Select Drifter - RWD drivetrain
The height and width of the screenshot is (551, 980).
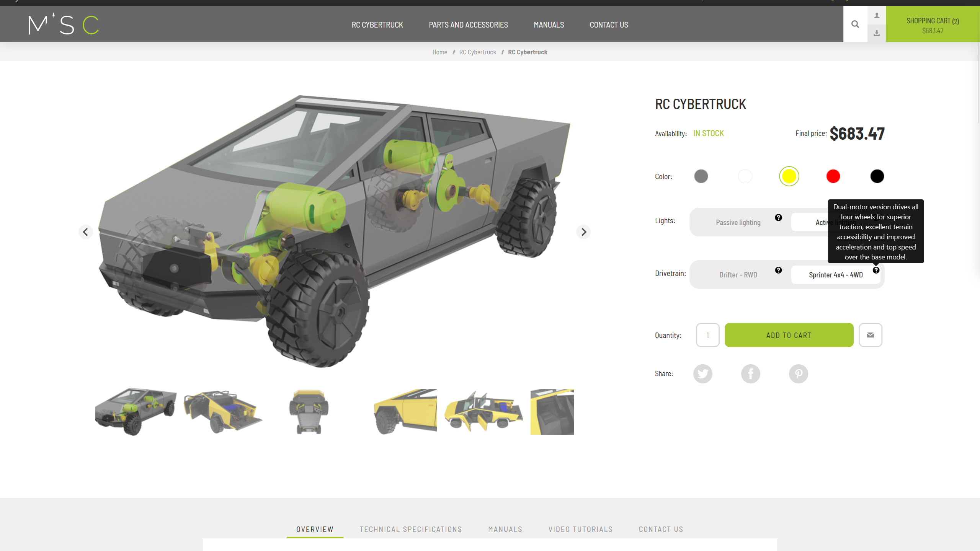click(738, 275)
